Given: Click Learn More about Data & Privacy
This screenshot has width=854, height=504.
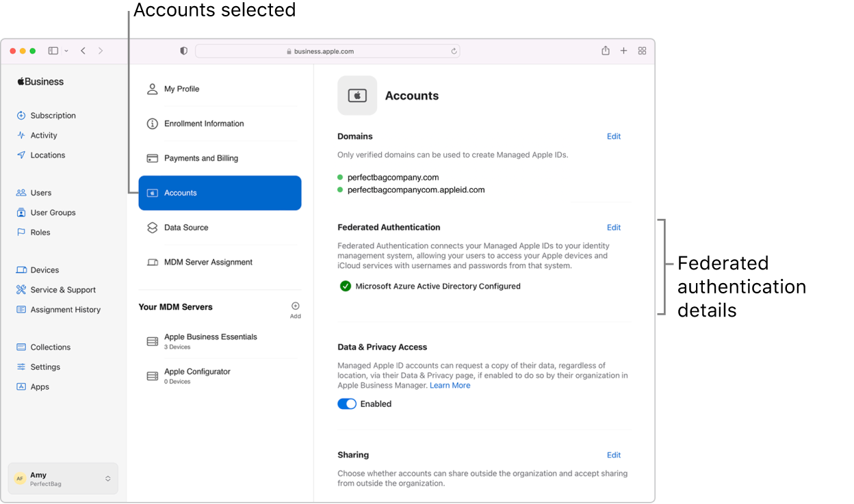Looking at the screenshot, I should click(450, 385).
